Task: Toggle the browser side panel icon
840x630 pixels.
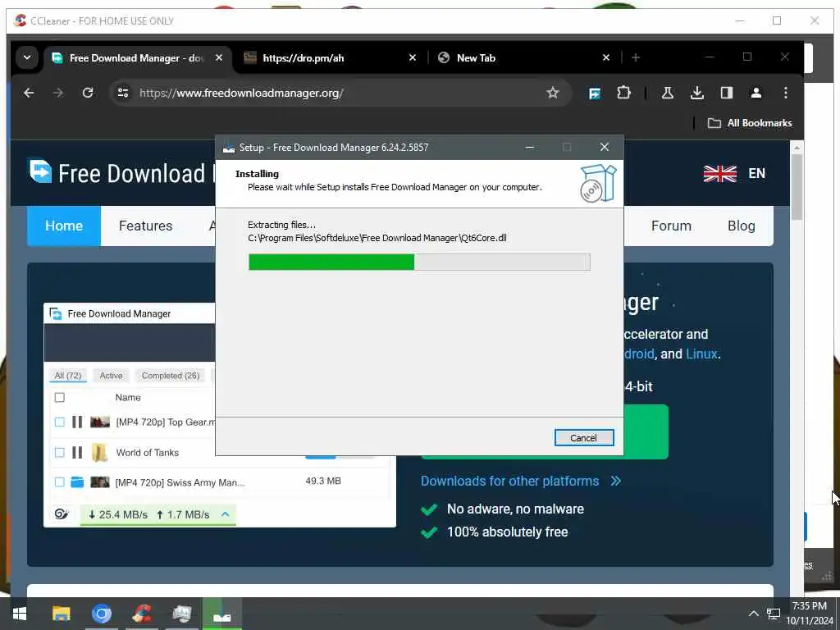Action: pyautogui.click(x=727, y=93)
